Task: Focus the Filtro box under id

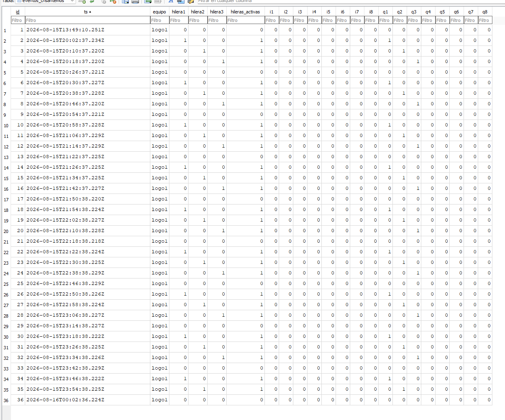Action: 18,20
